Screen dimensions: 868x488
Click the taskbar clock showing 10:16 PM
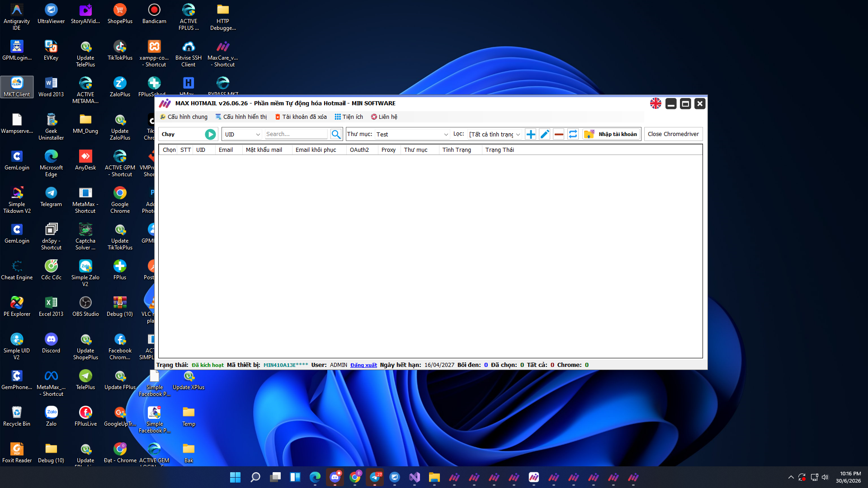[x=848, y=477]
